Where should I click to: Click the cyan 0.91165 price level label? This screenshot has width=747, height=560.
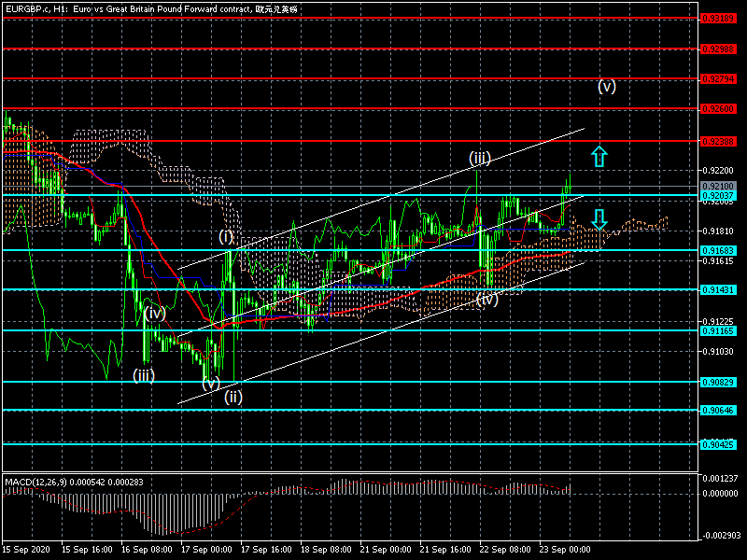click(718, 331)
